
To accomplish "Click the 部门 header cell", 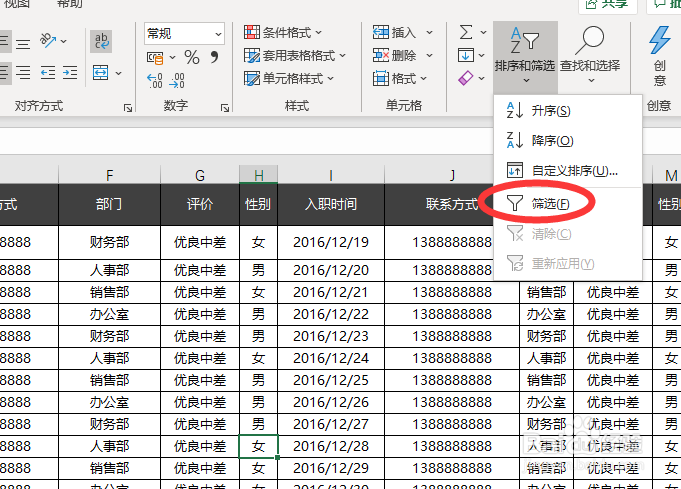I will (x=109, y=204).
